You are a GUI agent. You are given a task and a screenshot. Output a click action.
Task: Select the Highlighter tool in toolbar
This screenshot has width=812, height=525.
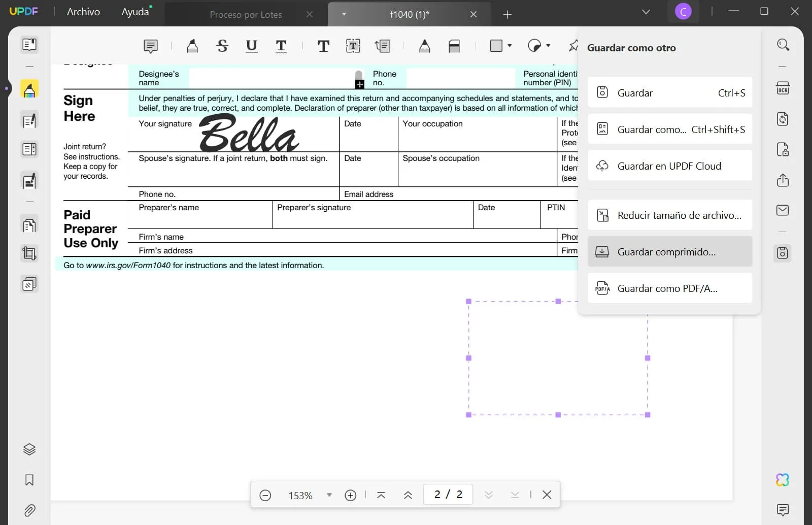pyautogui.click(x=192, y=46)
